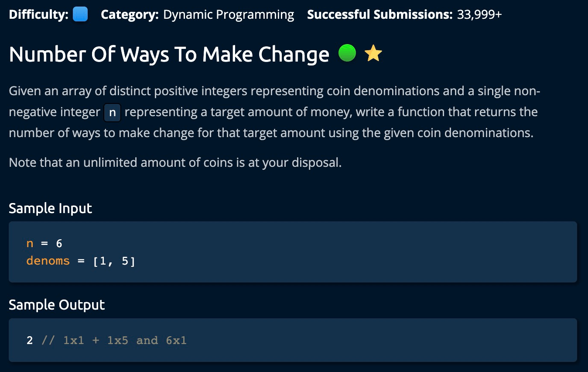The image size is (588, 372).
Task: Select the Sample Output heading
Action: coord(57,305)
